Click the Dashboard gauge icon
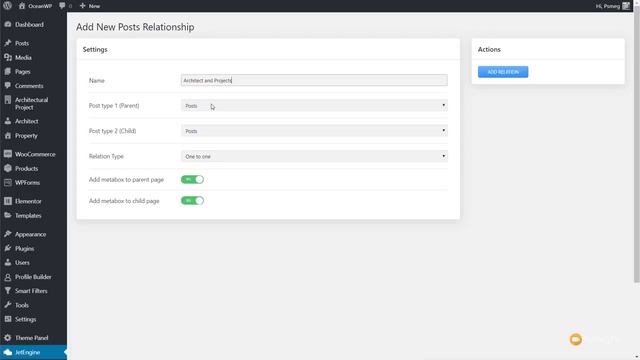The height and width of the screenshot is (360, 640). [x=8, y=24]
